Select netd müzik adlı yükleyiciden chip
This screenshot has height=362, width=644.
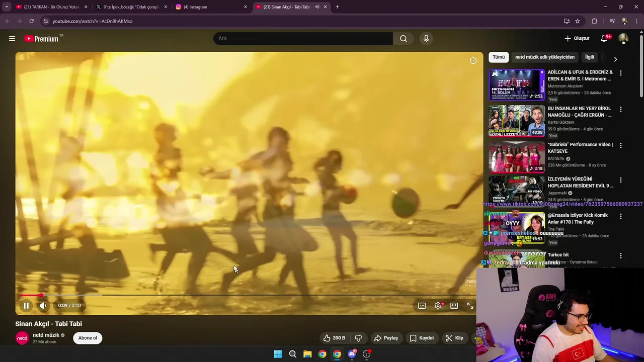[545, 57]
